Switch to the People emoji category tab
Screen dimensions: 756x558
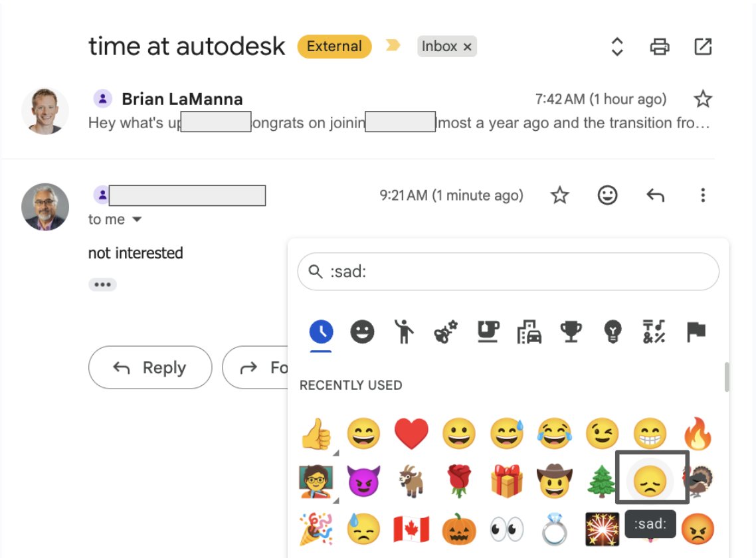403,331
